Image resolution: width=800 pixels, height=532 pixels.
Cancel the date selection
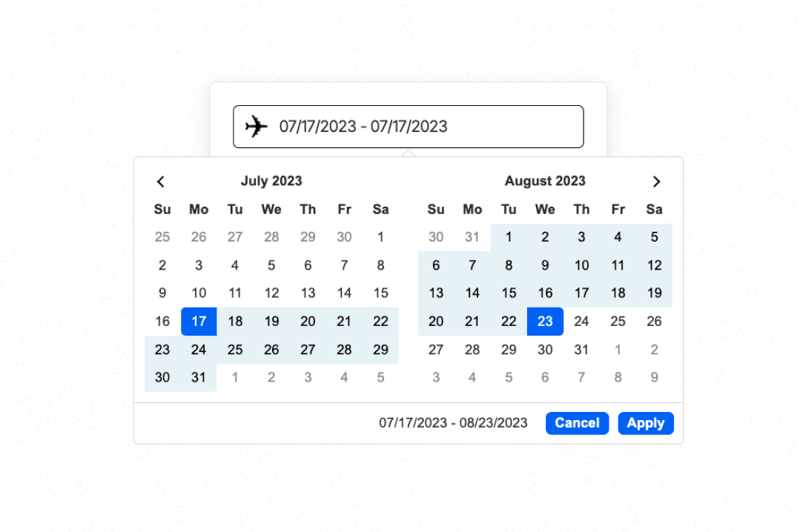click(577, 423)
